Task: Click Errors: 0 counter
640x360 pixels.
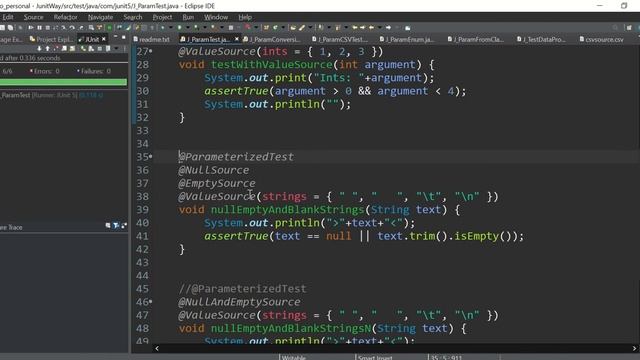Action: [44, 71]
